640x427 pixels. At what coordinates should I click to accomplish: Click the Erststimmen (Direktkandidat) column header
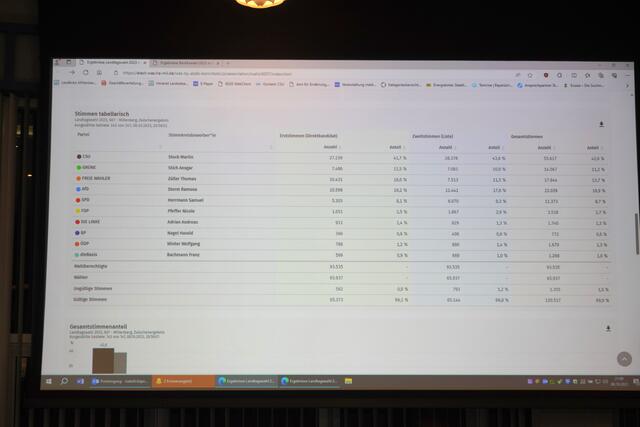(312, 134)
